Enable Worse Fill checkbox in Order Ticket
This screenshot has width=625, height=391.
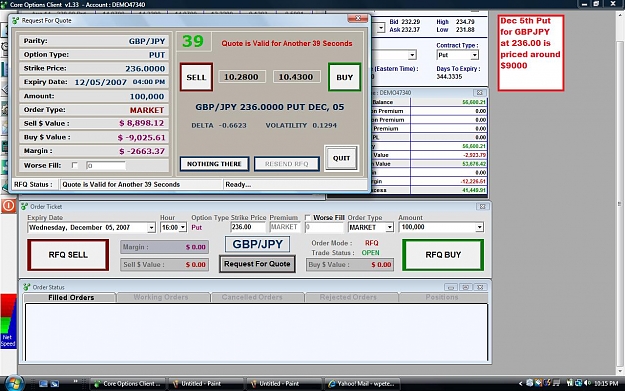(307, 218)
